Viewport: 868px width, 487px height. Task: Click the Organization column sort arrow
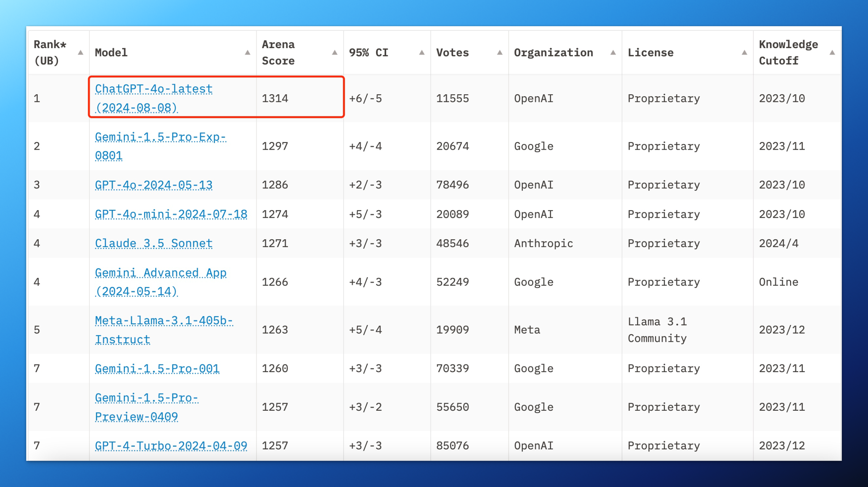[613, 53]
